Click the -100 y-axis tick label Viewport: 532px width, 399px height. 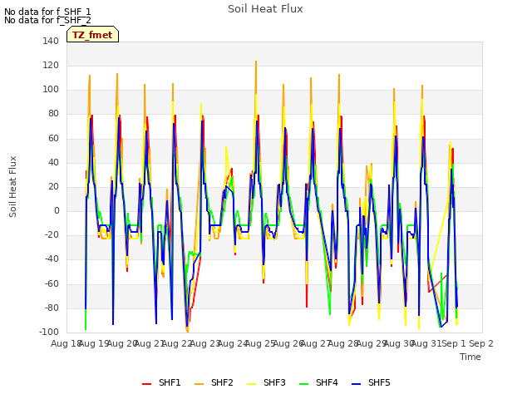pos(49,332)
